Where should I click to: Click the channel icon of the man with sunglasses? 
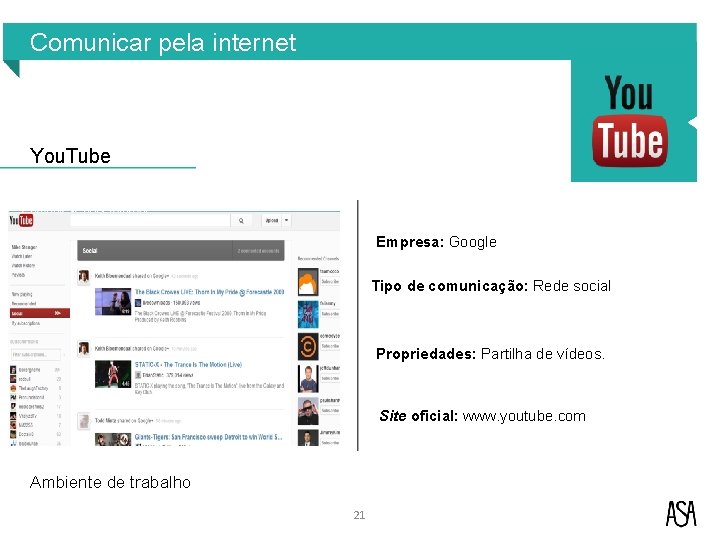click(x=308, y=411)
